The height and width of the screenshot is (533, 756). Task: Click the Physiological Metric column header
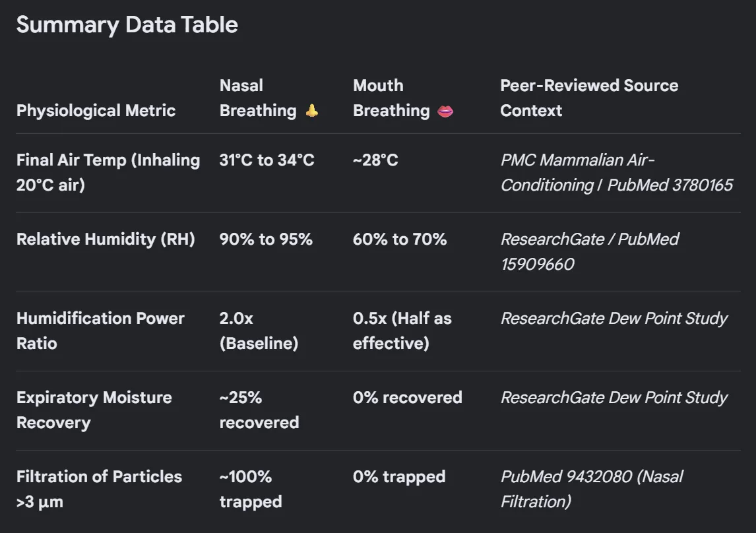pos(96,110)
